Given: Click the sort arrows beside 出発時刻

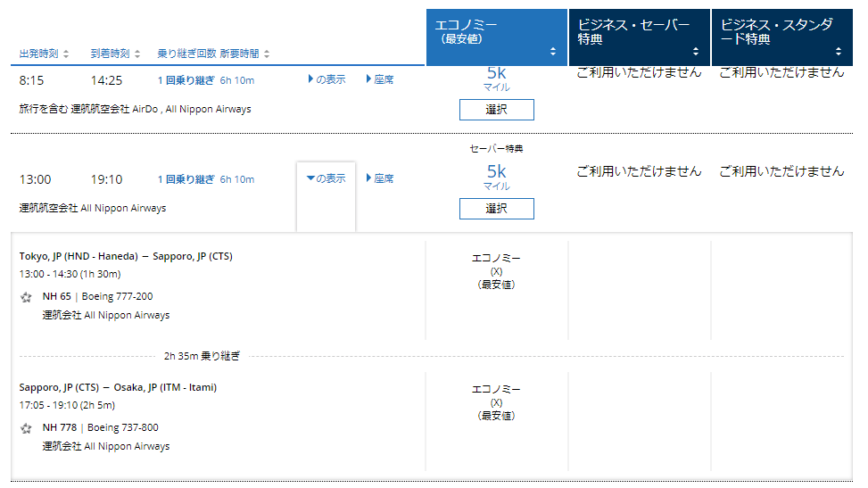Looking at the screenshot, I should click(66, 54).
